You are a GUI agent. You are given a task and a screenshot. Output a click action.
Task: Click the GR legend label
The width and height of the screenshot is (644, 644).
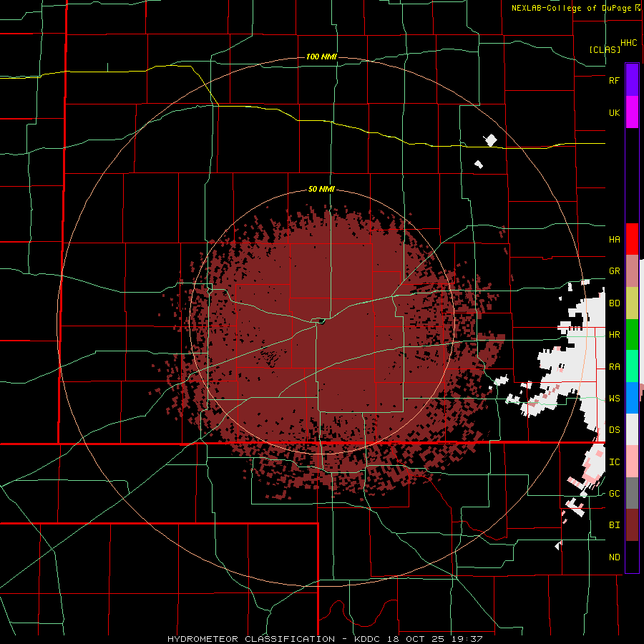[614, 271]
